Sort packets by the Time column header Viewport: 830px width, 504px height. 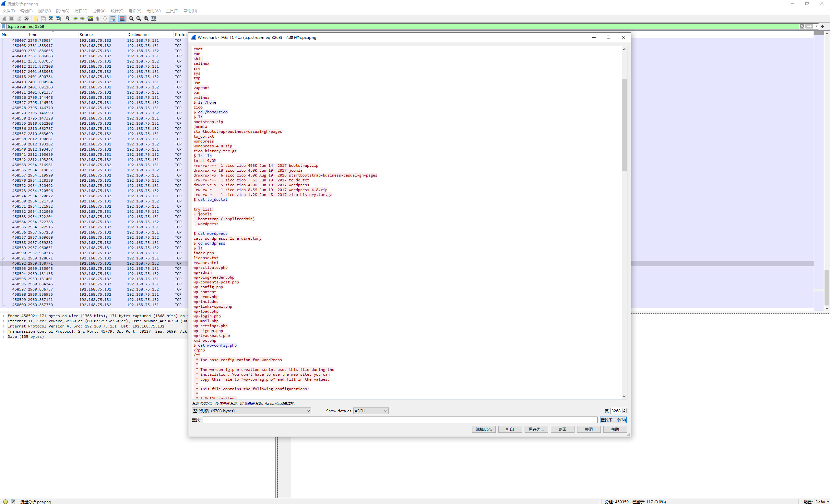(x=52, y=34)
